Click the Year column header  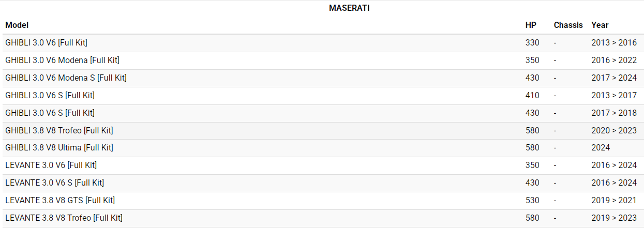pyautogui.click(x=600, y=25)
